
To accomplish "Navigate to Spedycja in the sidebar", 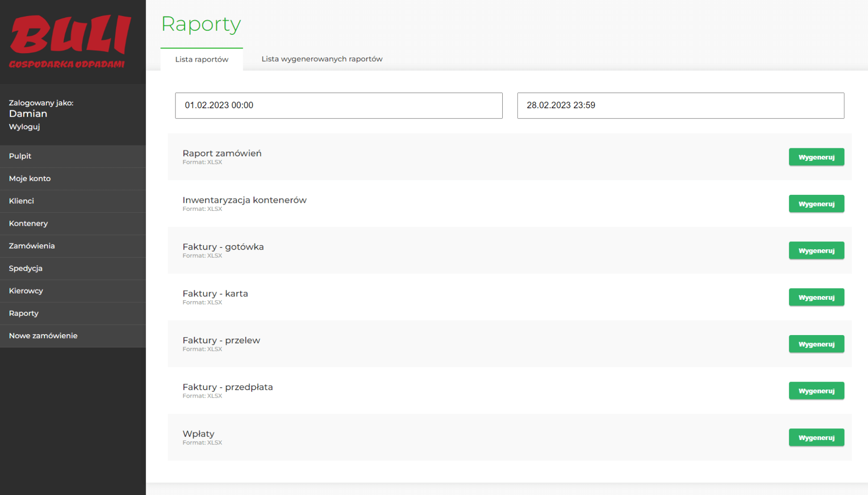I will point(25,268).
